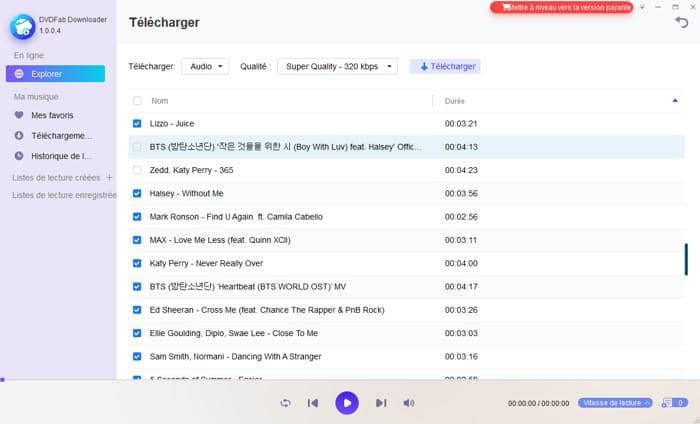Uncheck the Lizzo - Juice checkbox
The width and height of the screenshot is (700, 424).
click(x=137, y=124)
